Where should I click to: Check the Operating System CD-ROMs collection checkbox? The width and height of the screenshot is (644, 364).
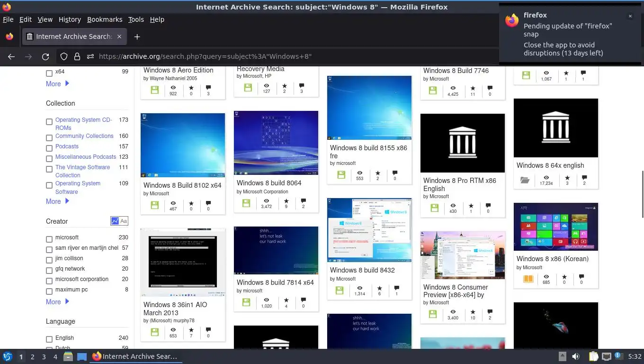click(49, 122)
